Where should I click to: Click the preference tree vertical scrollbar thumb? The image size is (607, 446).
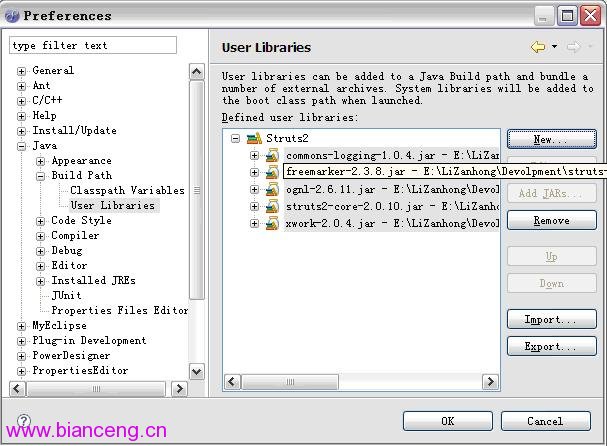197,190
